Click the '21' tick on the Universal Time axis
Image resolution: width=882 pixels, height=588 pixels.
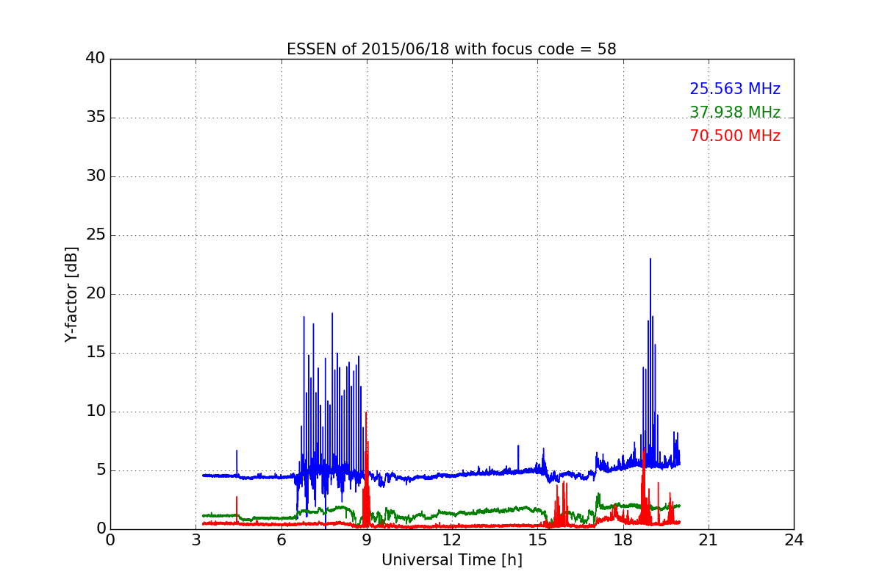point(709,540)
